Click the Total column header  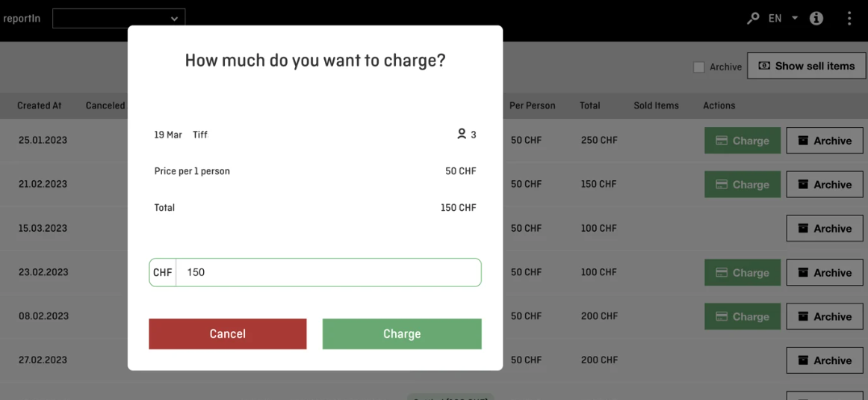click(x=589, y=105)
